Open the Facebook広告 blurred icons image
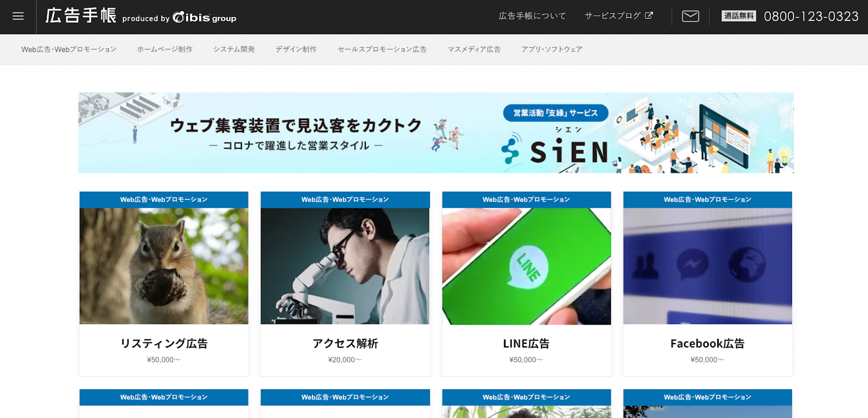 (x=707, y=266)
